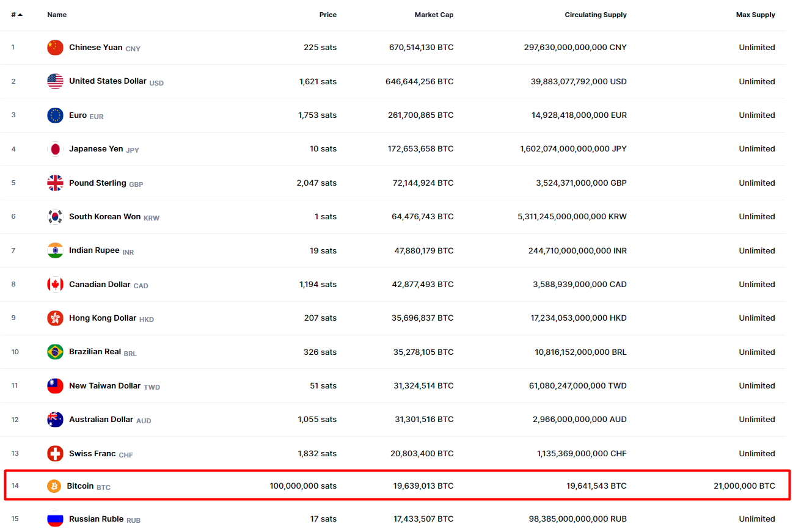The image size is (804, 532).
Task: Click the 225 sats price value
Action: pyautogui.click(x=320, y=47)
